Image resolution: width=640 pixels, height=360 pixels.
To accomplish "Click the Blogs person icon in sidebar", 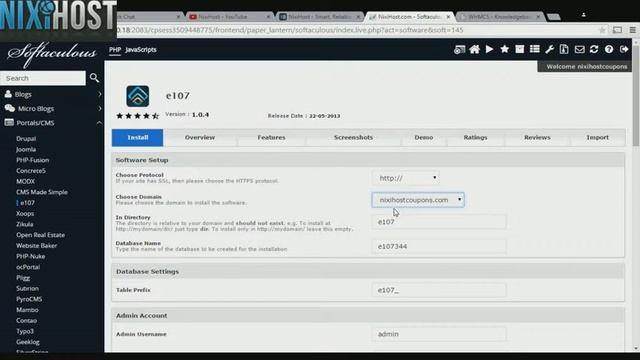I will coord(8,94).
